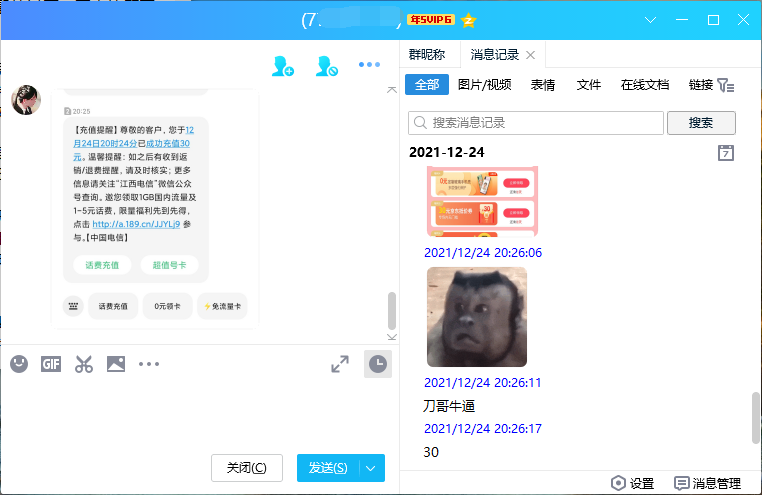Filter records by 在线文档
This screenshot has width=762, height=495.
(x=645, y=85)
